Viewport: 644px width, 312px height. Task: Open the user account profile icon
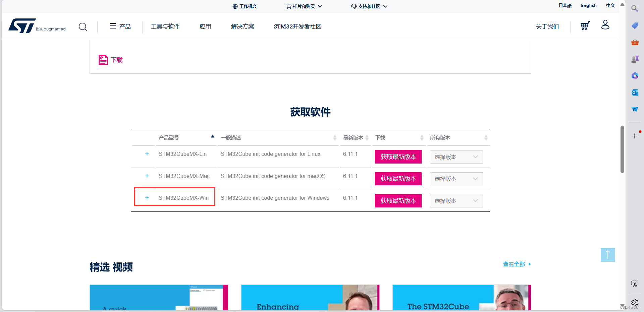605,25
